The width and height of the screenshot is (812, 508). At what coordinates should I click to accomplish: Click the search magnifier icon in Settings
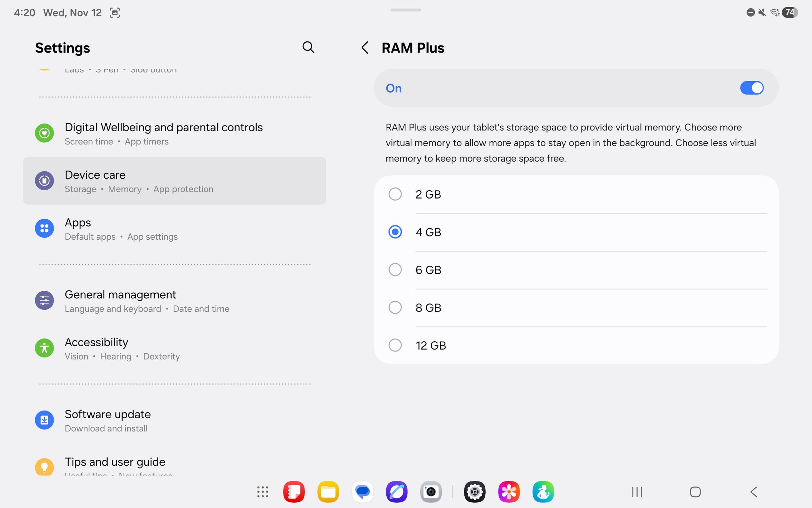point(308,47)
